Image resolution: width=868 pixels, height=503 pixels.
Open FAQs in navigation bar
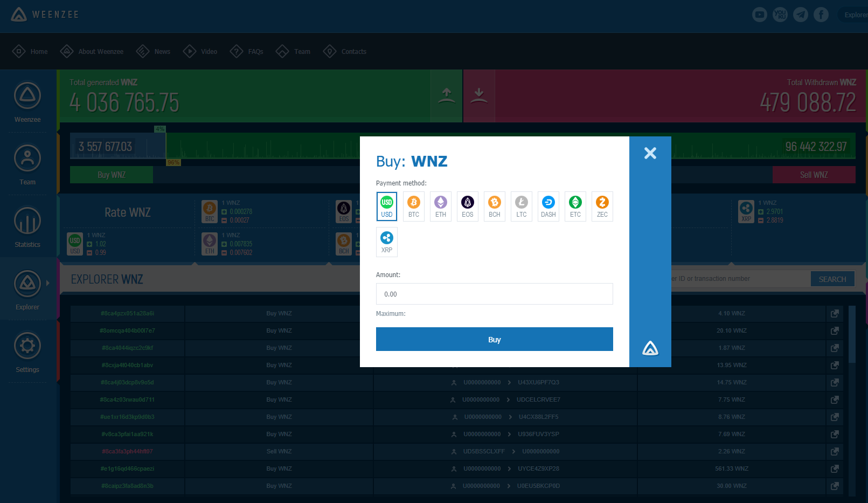pos(246,51)
